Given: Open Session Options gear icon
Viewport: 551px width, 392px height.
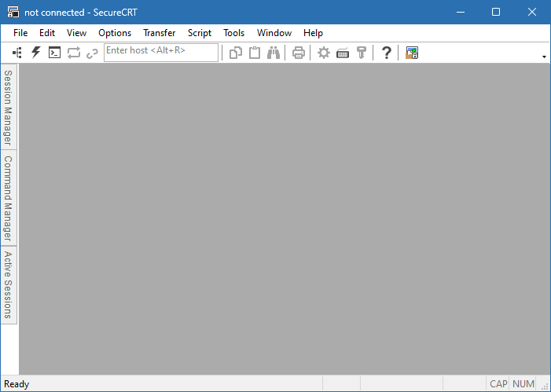Looking at the screenshot, I should (x=323, y=53).
